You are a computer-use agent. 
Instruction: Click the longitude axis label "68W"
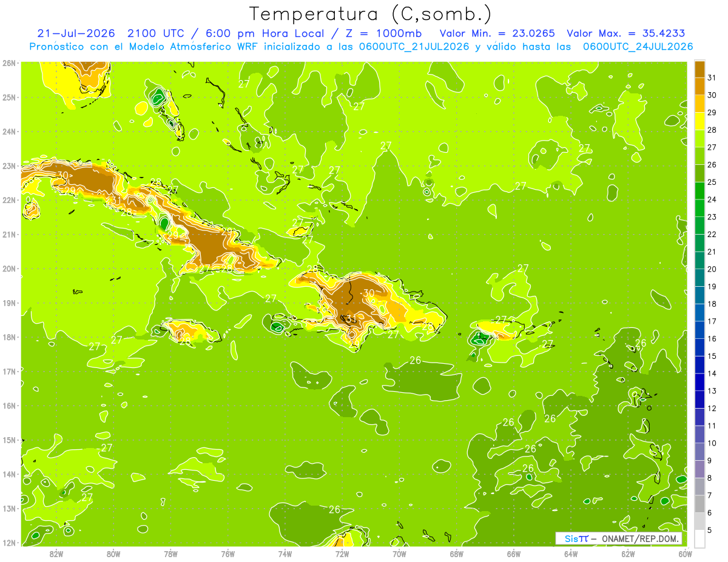[x=456, y=554]
